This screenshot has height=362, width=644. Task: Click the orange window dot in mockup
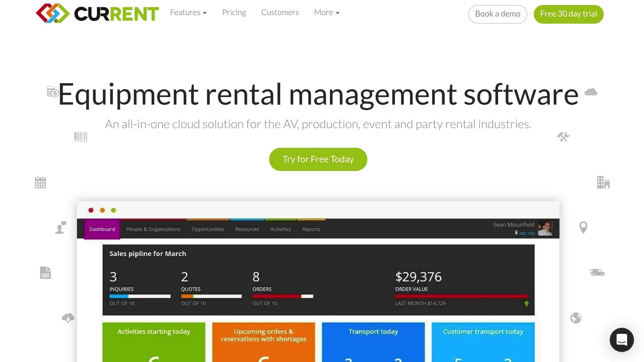102,210
